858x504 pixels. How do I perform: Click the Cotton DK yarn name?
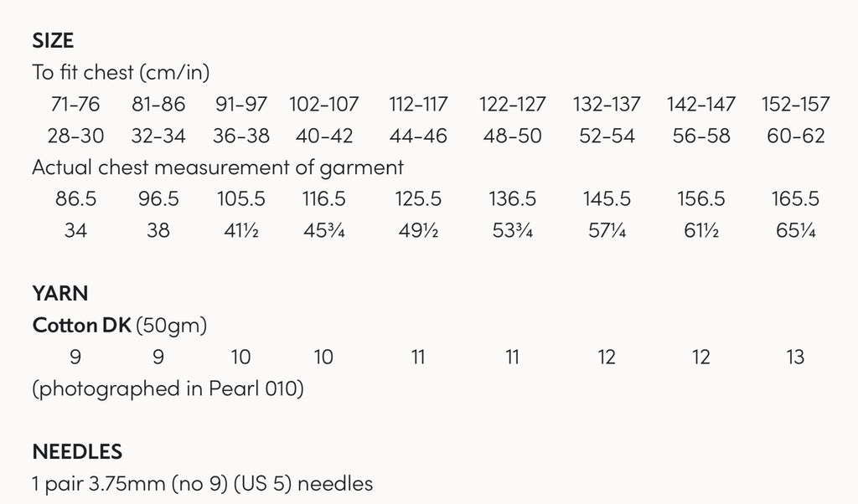pos(81,326)
